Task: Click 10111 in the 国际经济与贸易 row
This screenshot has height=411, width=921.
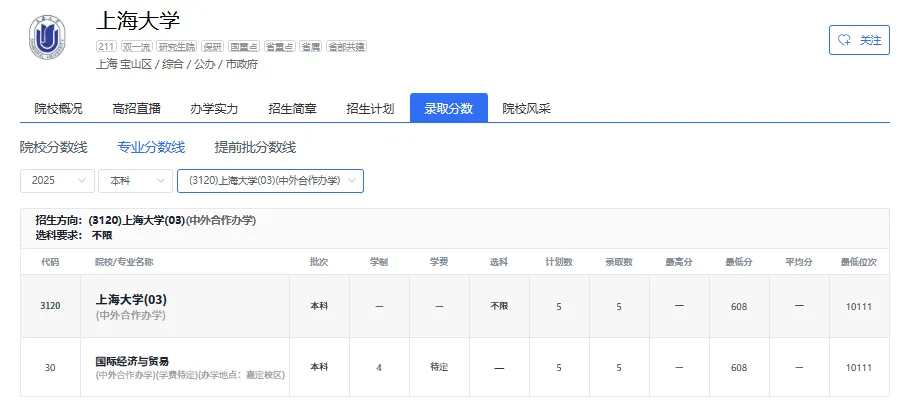Action: coord(859,368)
